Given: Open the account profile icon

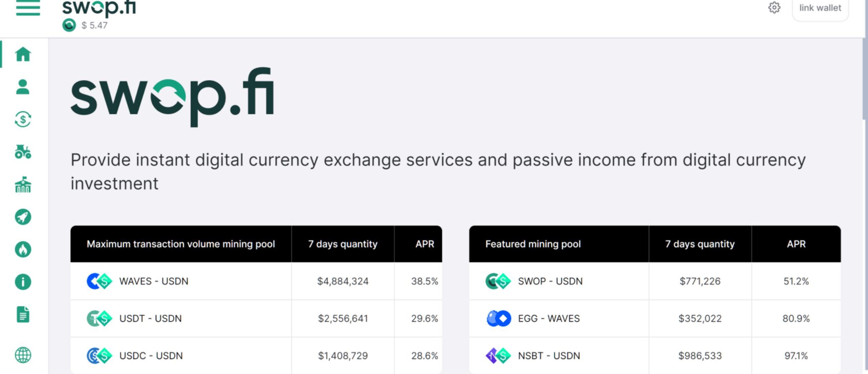Looking at the screenshot, I should tap(23, 87).
